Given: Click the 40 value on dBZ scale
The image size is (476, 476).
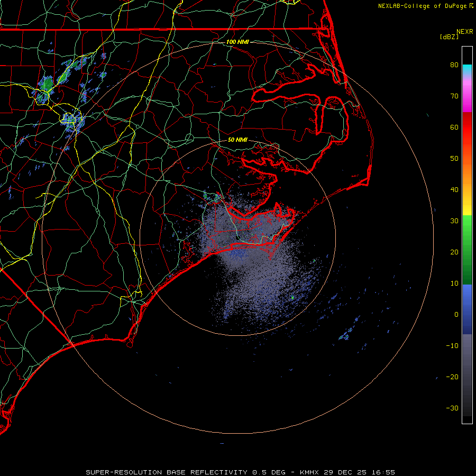Looking at the screenshot, I should pos(454,190).
